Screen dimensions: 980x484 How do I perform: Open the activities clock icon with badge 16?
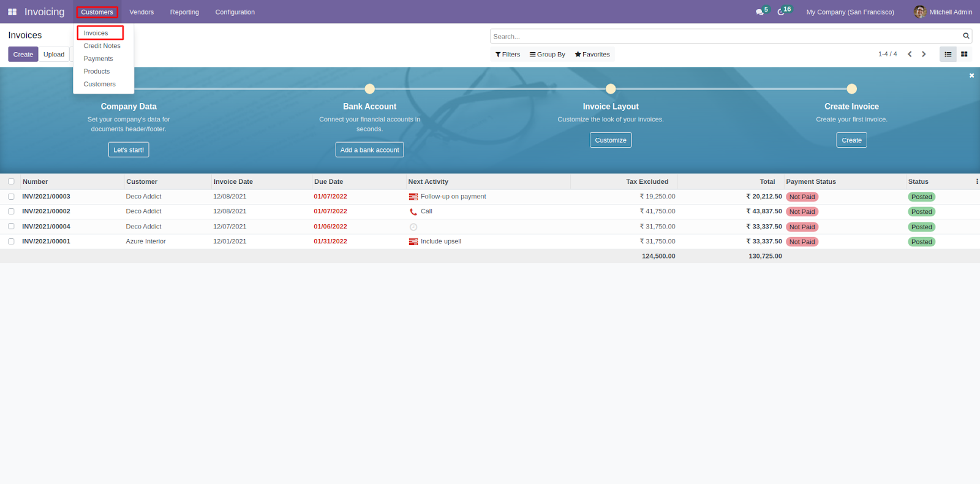click(x=782, y=12)
